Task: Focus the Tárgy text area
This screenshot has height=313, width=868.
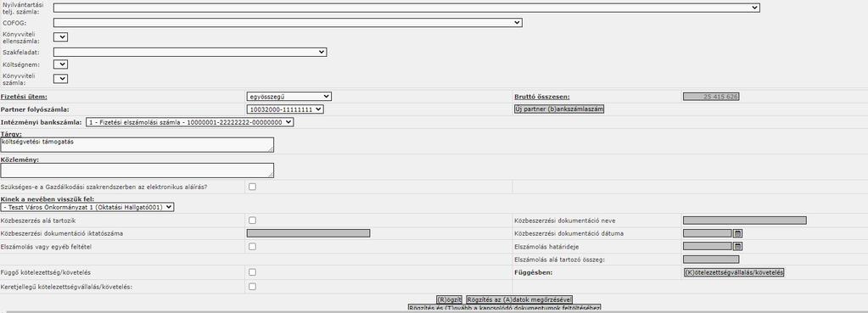Action: [x=137, y=145]
